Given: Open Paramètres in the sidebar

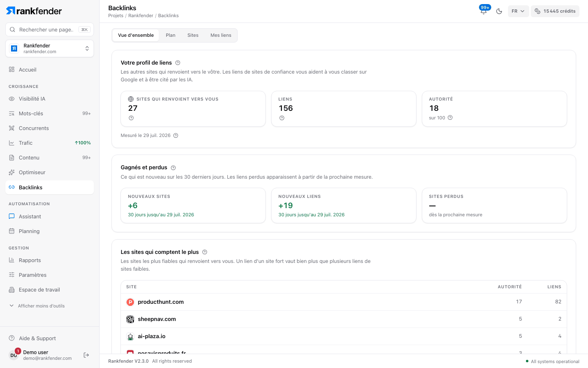Looking at the screenshot, I should click(50, 275).
